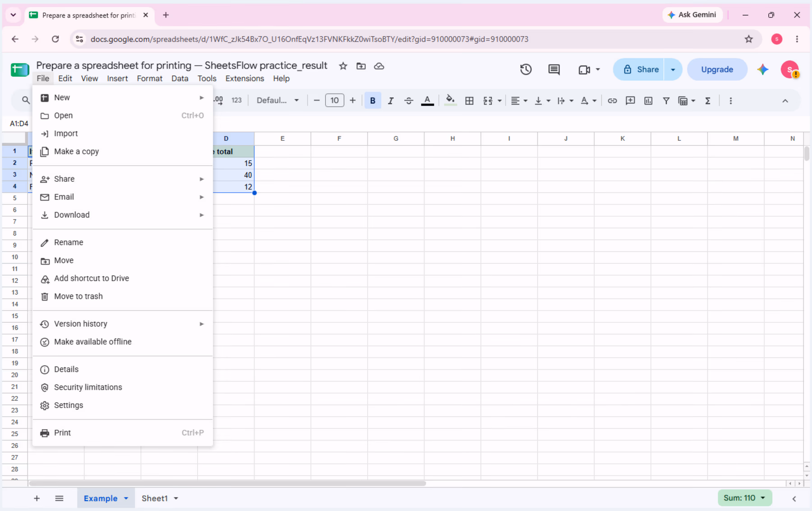
Task: Open the Extensions menu
Action: tap(245, 79)
